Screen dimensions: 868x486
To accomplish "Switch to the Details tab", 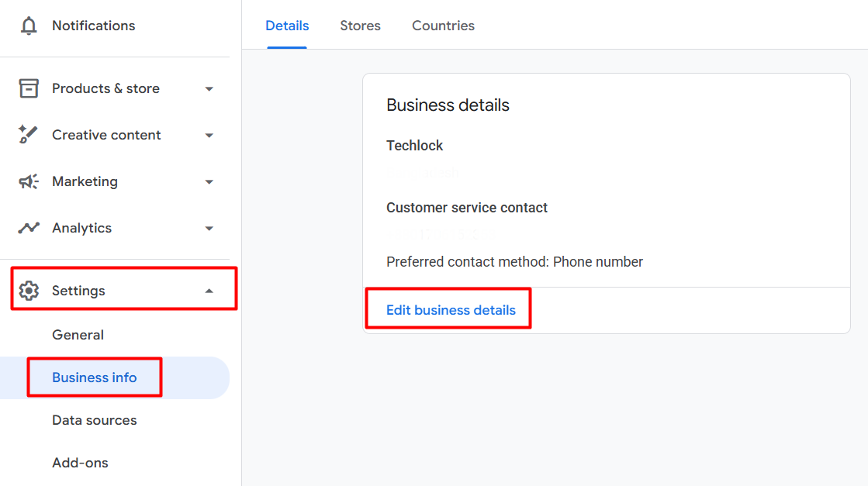I will tap(287, 26).
